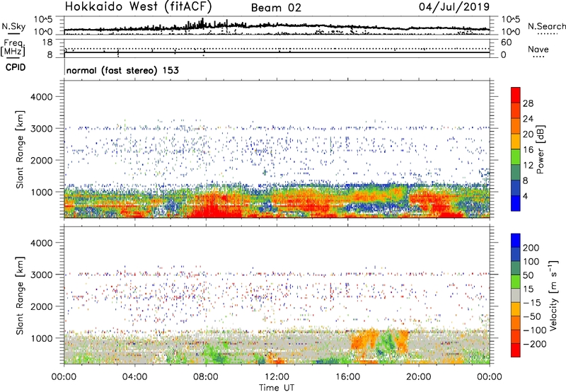
Task: Click the "60" tick on Nave axis
Action: tap(506, 42)
